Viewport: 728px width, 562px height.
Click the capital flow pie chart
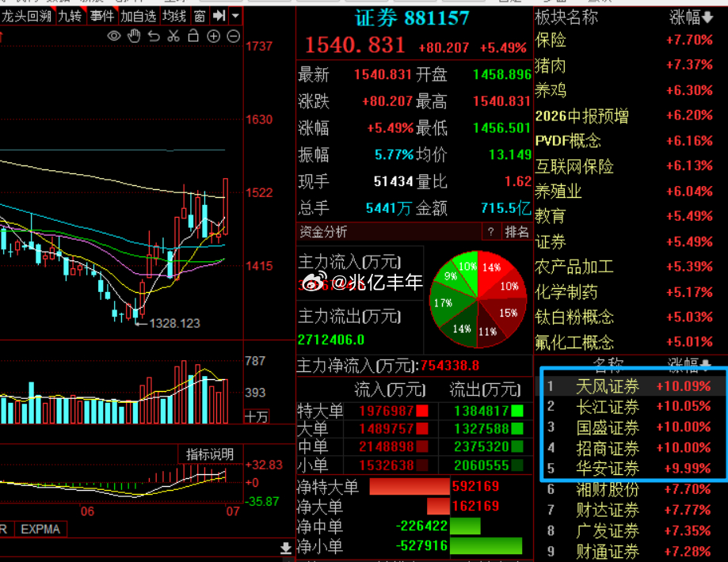pos(478,299)
